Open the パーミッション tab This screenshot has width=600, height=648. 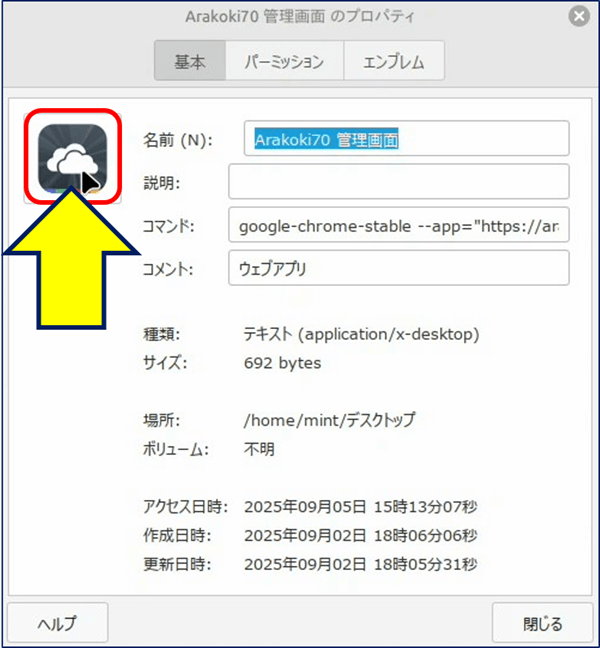284,61
